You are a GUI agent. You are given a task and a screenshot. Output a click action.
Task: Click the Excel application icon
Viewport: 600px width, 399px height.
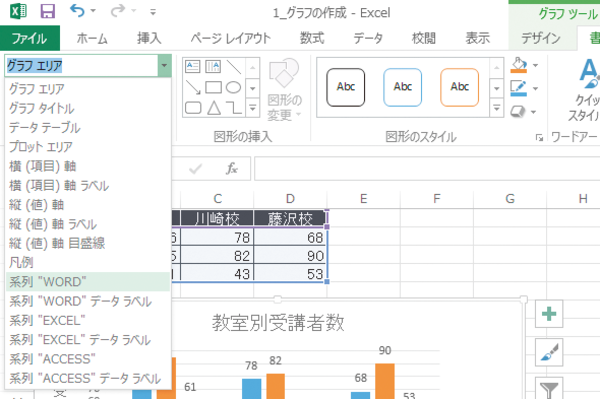[x=18, y=11]
